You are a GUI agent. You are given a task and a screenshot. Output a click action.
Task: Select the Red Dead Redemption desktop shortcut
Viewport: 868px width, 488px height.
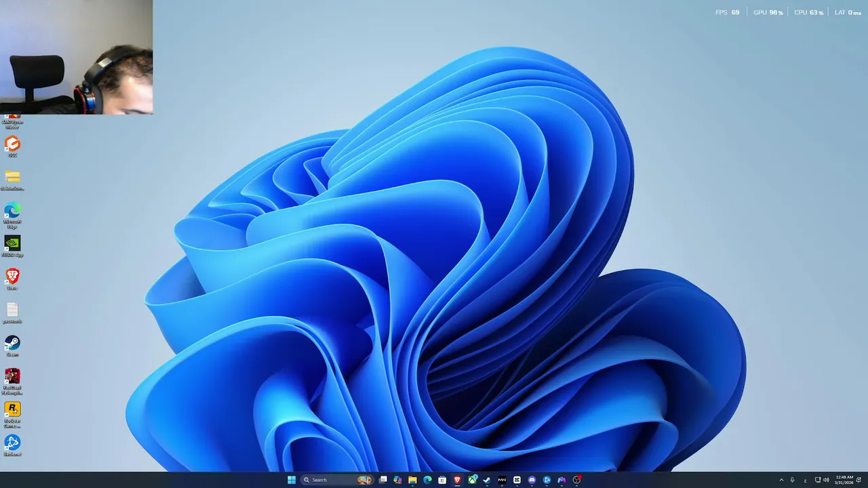[12, 382]
